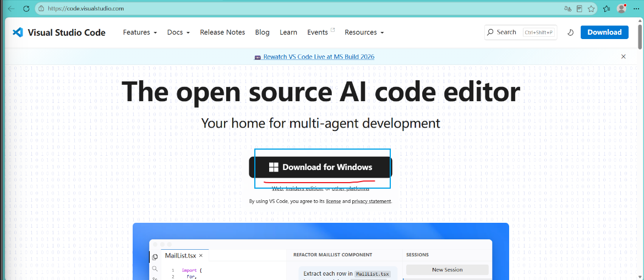This screenshot has height=280, width=644.
Task: Click the Search field in site header
Action: (x=520, y=32)
